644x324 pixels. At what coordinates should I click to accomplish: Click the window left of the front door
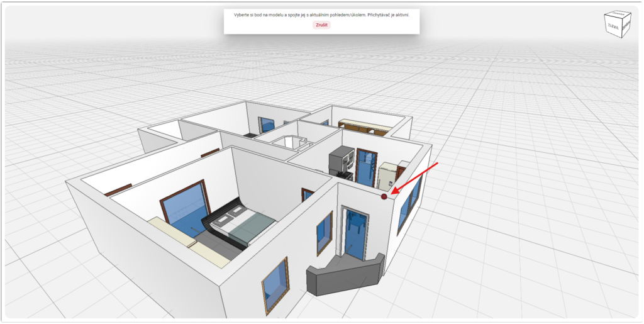[x=325, y=233]
